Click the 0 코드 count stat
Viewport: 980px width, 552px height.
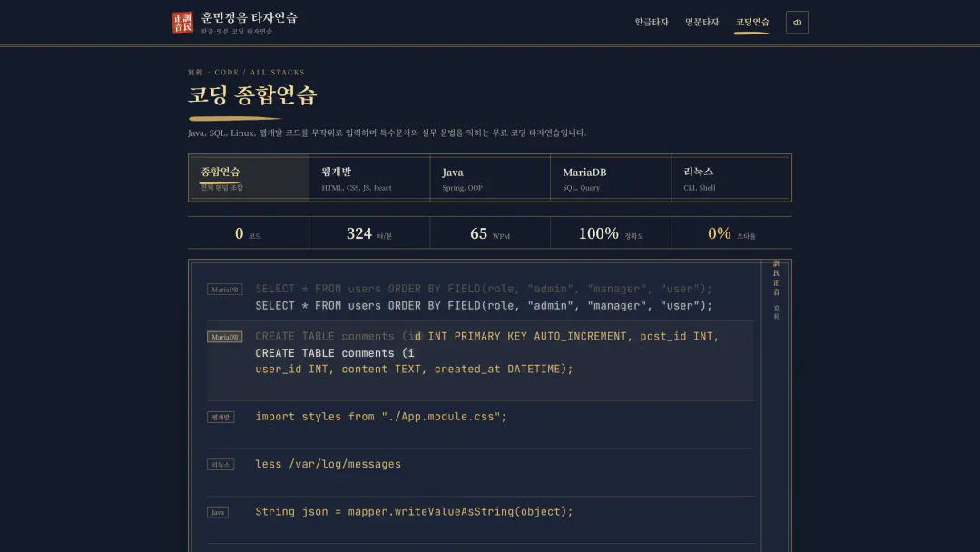pos(248,233)
